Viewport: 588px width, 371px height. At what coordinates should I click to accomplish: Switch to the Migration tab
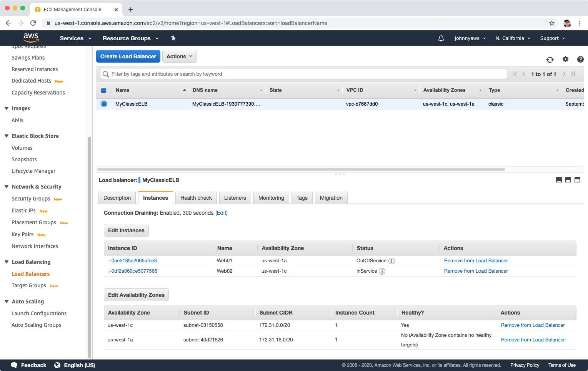coord(331,198)
